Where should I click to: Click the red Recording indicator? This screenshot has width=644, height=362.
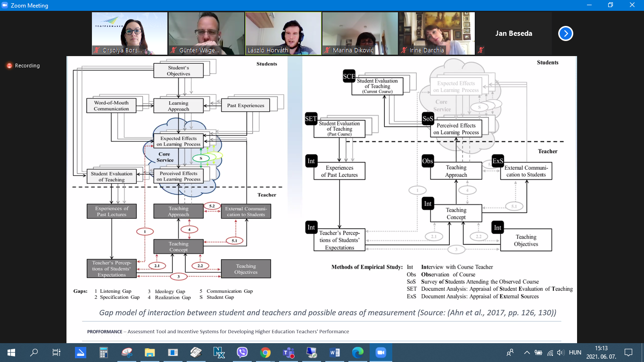pyautogui.click(x=23, y=66)
